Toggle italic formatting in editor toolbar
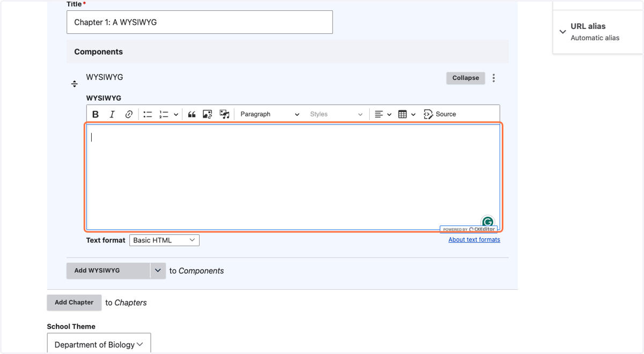 point(112,114)
